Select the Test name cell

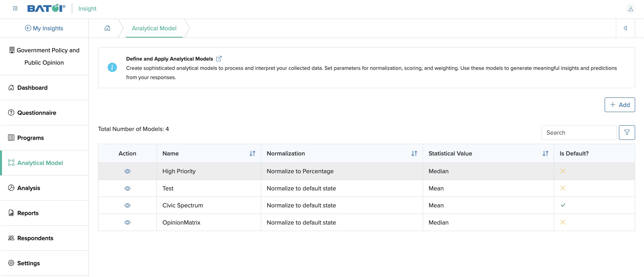209,188
